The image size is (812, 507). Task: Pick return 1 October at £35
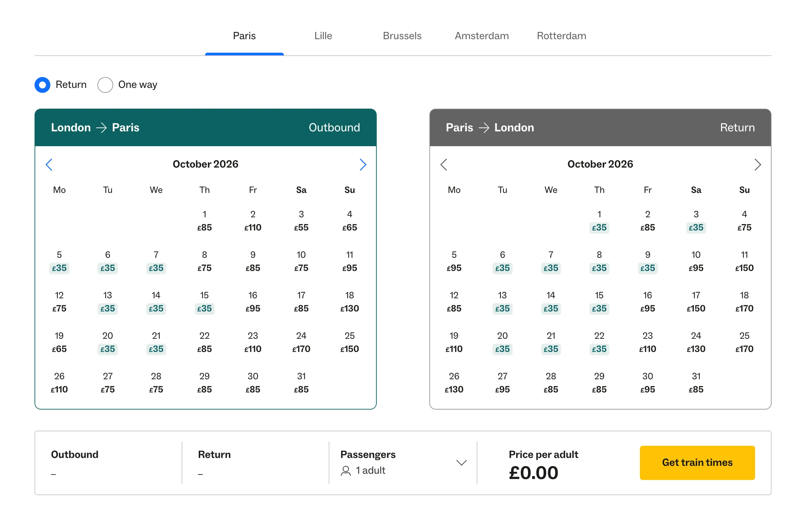point(599,221)
